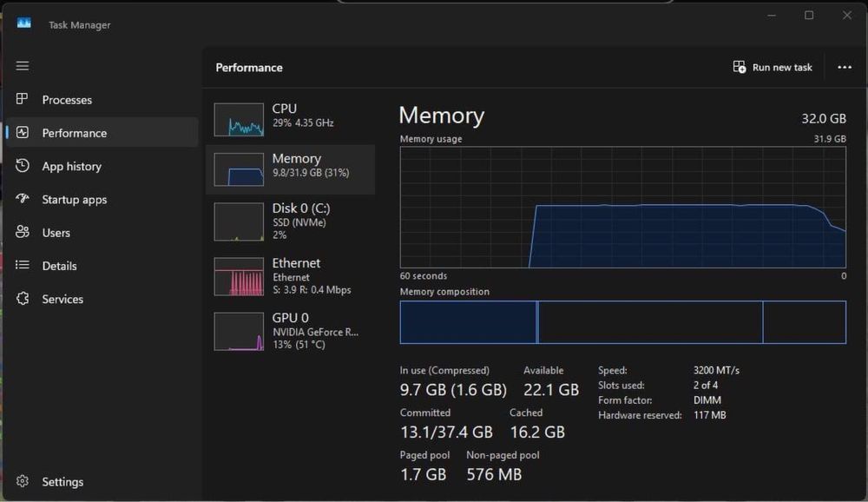
Task: Click the Memory composition bar
Action: 622,322
